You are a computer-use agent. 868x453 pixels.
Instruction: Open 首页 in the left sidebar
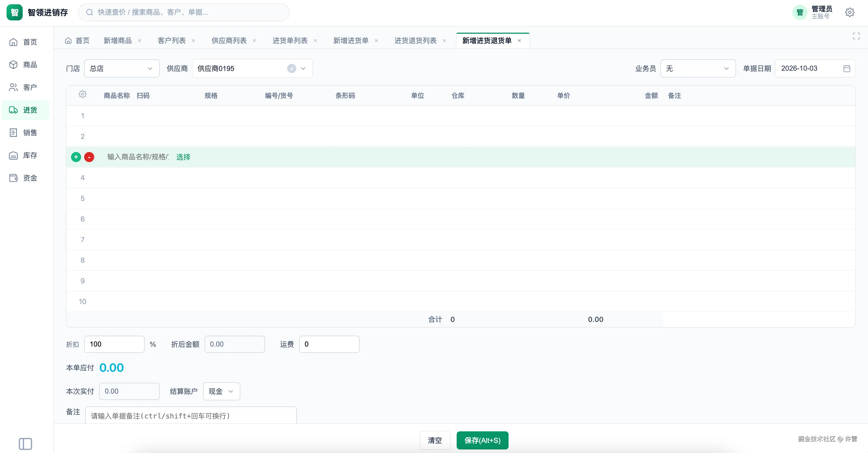[x=25, y=42]
